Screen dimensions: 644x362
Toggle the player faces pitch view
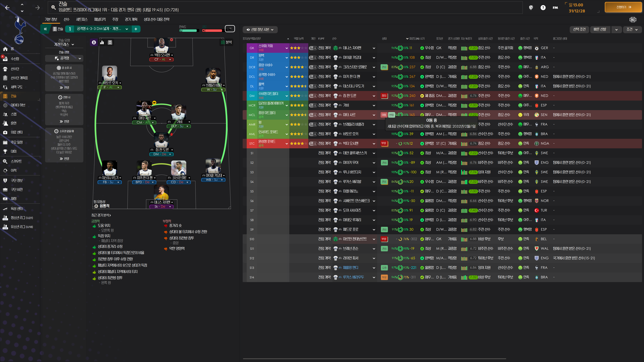94,42
